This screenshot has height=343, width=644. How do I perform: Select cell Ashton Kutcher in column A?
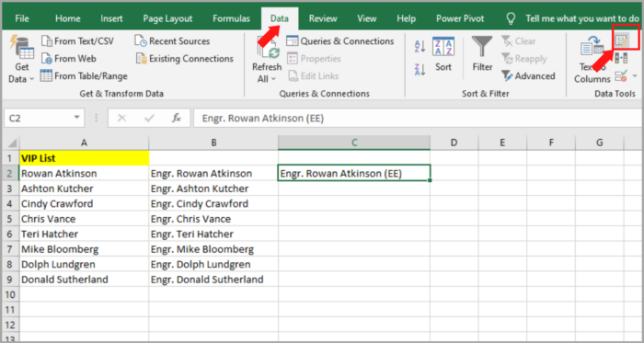[84, 189]
